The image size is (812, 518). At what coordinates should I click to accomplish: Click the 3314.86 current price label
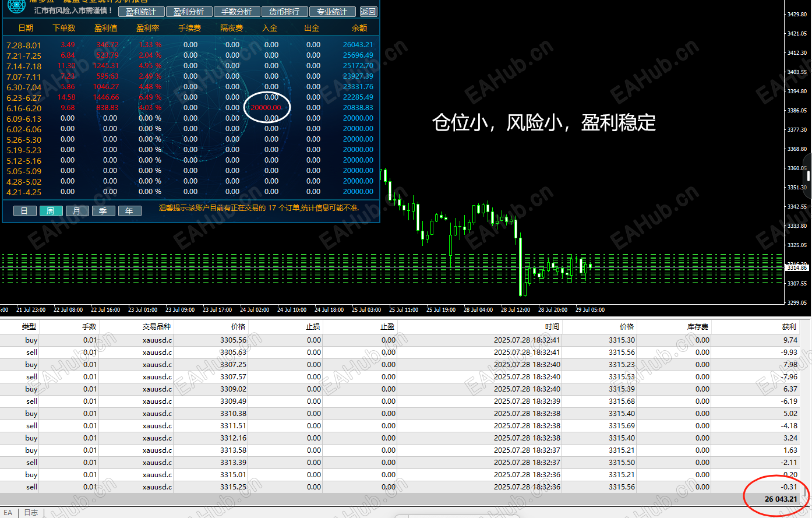click(x=797, y=267)
